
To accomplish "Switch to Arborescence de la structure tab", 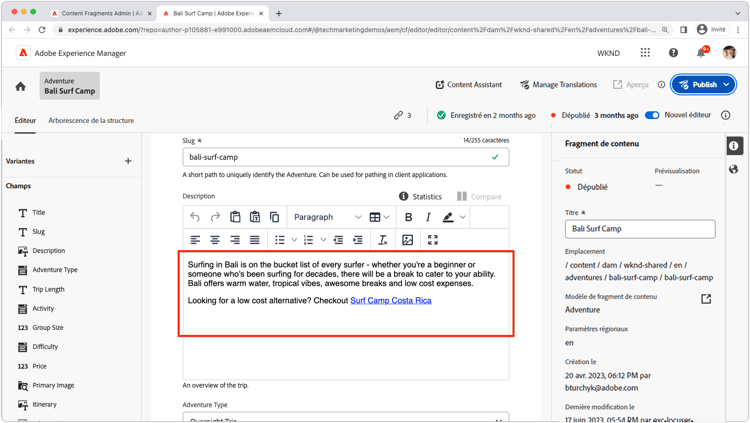I will click(91, 121).
